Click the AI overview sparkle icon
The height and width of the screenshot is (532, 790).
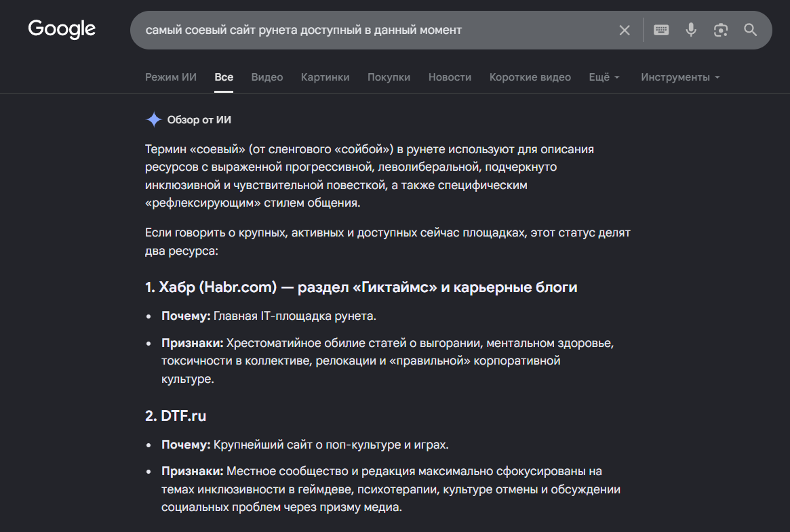153,120
